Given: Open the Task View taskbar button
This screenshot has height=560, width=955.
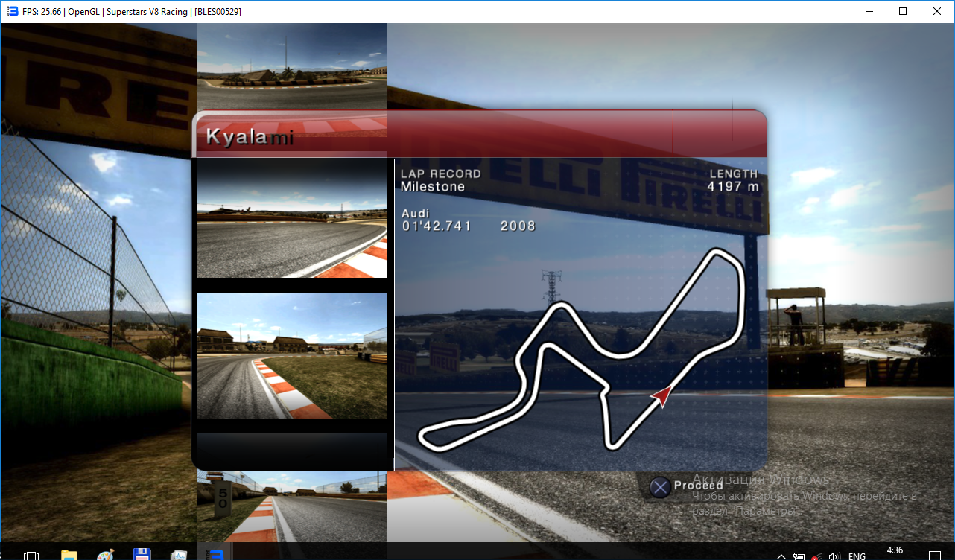Looking at the screenshot, I should [x=31, y=555].
